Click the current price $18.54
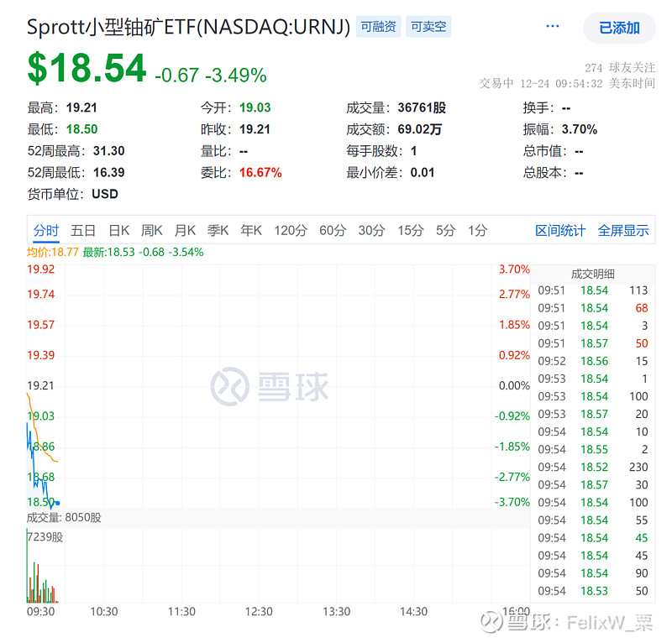This screenshot has width=672, height=643. (87, 68)
